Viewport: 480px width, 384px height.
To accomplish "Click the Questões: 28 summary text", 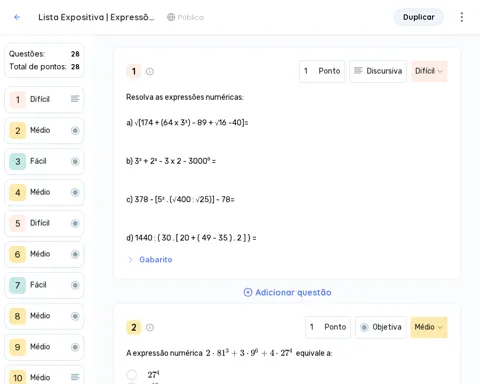I will point(44,54).
